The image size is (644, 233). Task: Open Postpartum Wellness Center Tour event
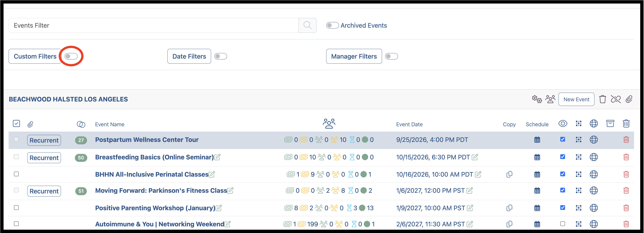[x=147, y=140]
